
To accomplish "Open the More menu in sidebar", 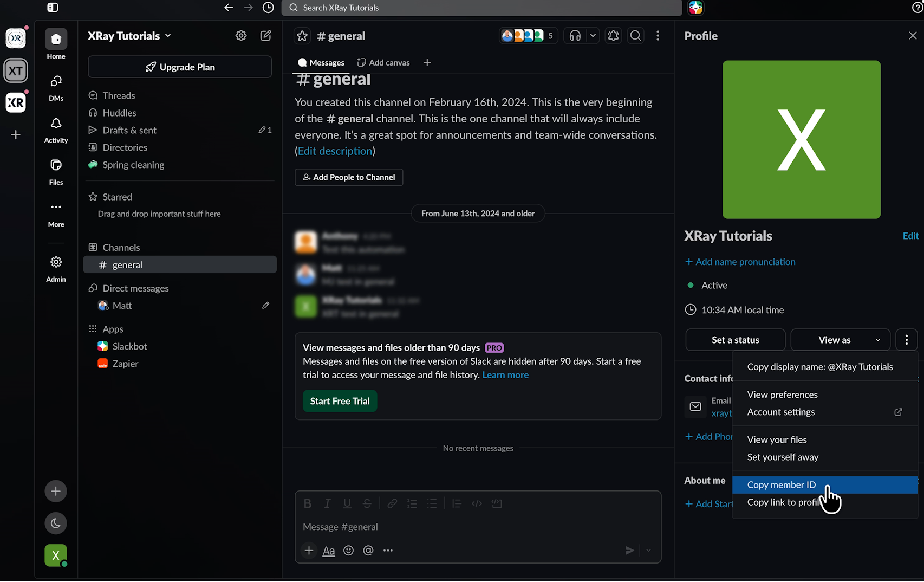I will (56, 214).
